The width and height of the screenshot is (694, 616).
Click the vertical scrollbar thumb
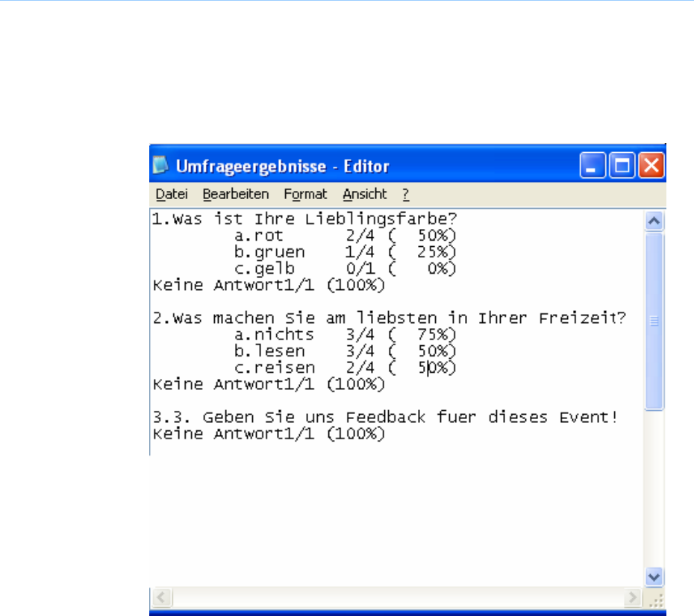654,321
